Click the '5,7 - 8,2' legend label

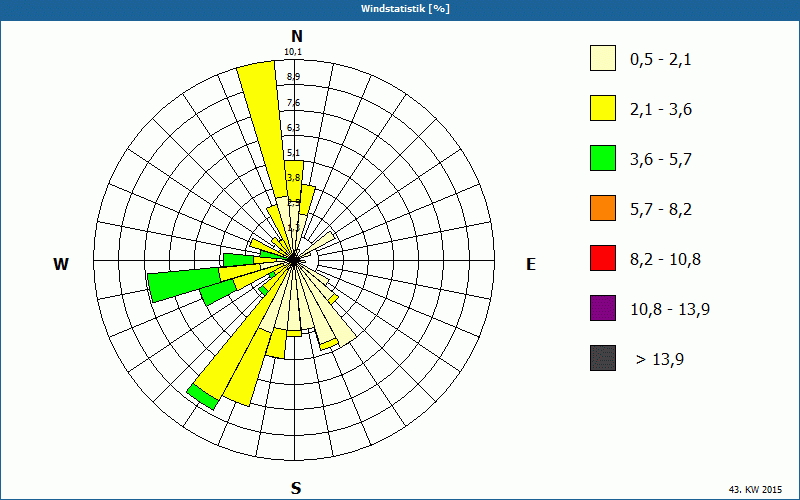[661, 210]
